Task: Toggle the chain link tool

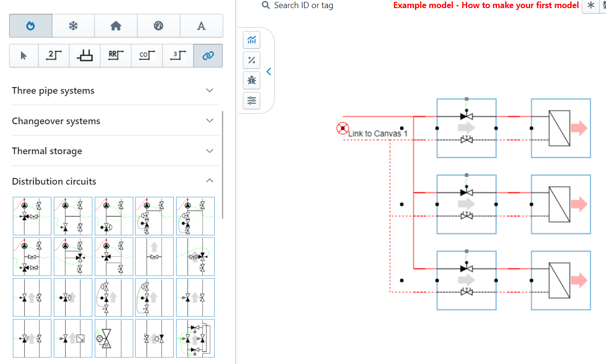Action: [208, 56]
